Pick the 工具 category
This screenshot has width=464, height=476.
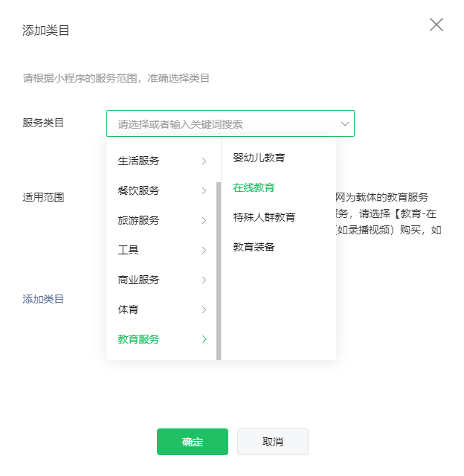129,250
